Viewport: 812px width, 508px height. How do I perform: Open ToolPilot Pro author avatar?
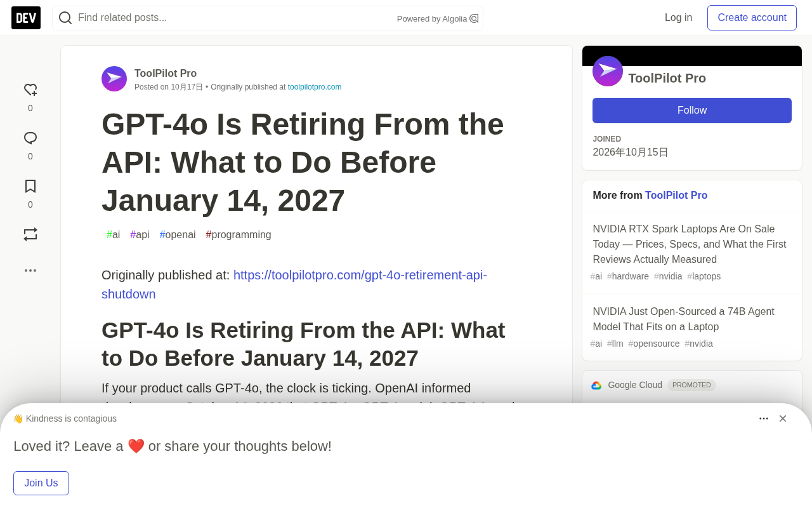coord(114,79)
